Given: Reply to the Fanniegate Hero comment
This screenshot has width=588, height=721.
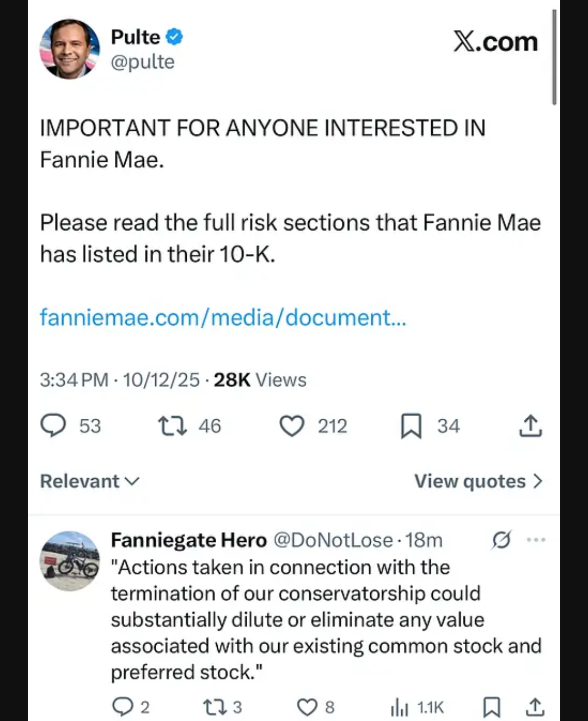Looking at the screenshot, I should pos(122,707).
